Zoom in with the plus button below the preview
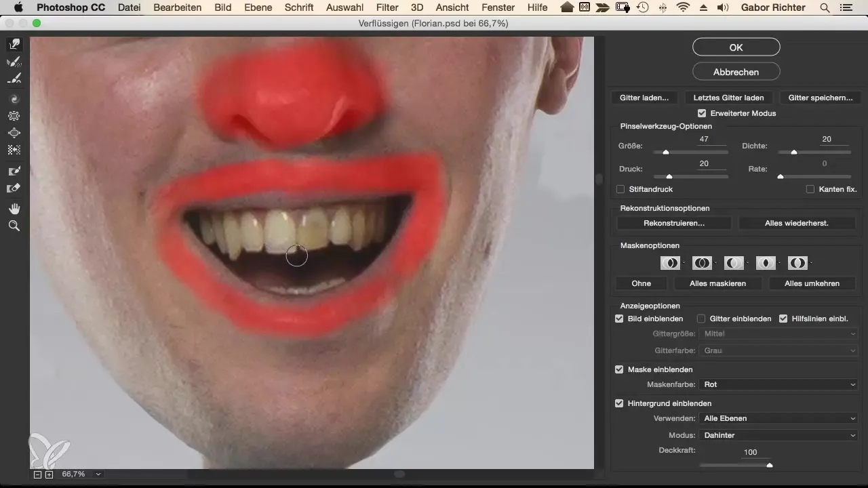The height and width of the screenshot is (488, 868). click(x=49, y=474)
